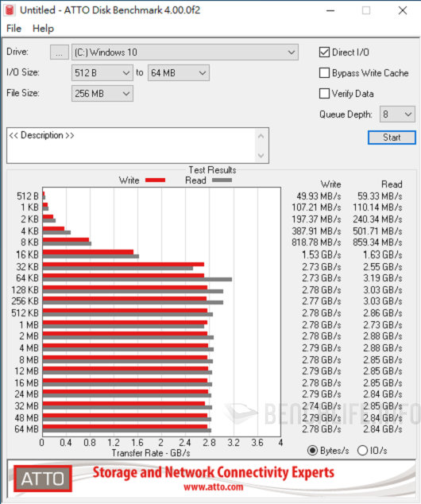This screenshot has height=504, width=421.
Task: Click the 128 KB row label in chart
Action: (25, 290)
